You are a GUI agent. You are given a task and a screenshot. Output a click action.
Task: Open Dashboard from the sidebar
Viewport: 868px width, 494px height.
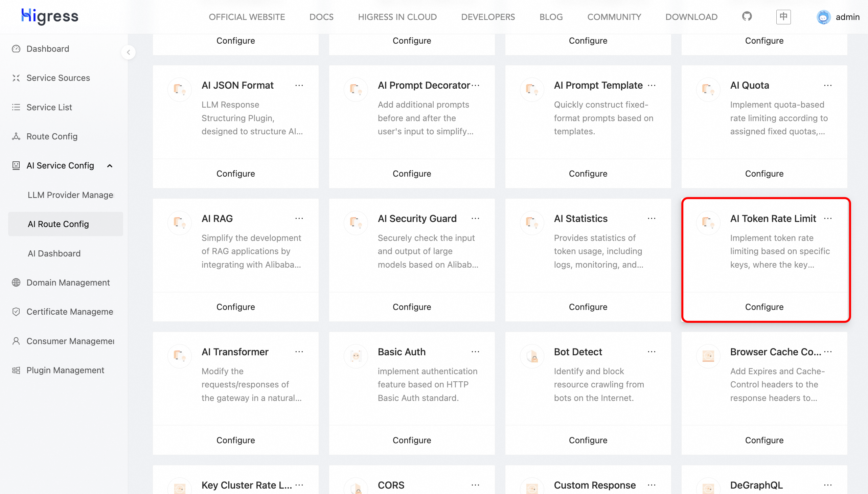(x=47, y=49)
